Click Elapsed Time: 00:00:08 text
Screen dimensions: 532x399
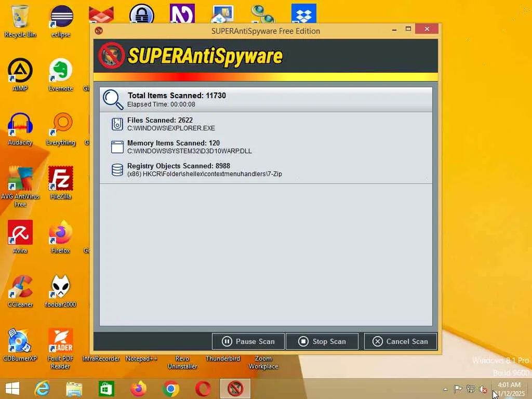click(x=161, y=104)
